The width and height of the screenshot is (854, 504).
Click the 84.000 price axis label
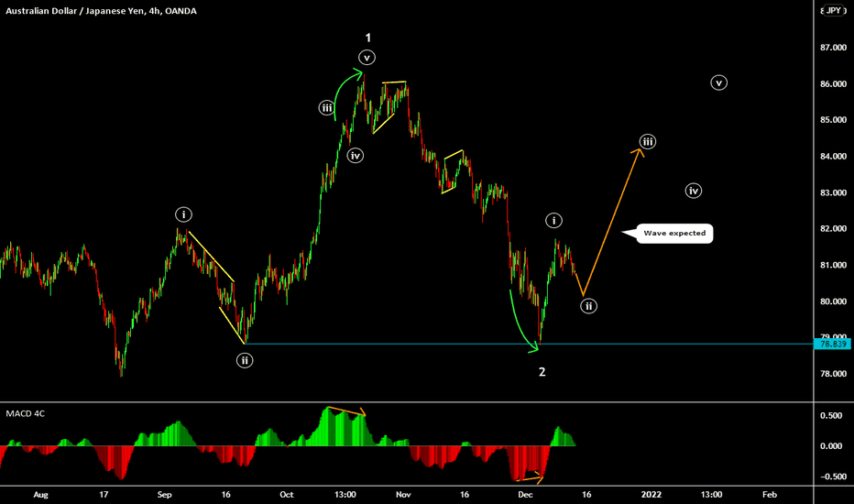(x=833, y=157)
